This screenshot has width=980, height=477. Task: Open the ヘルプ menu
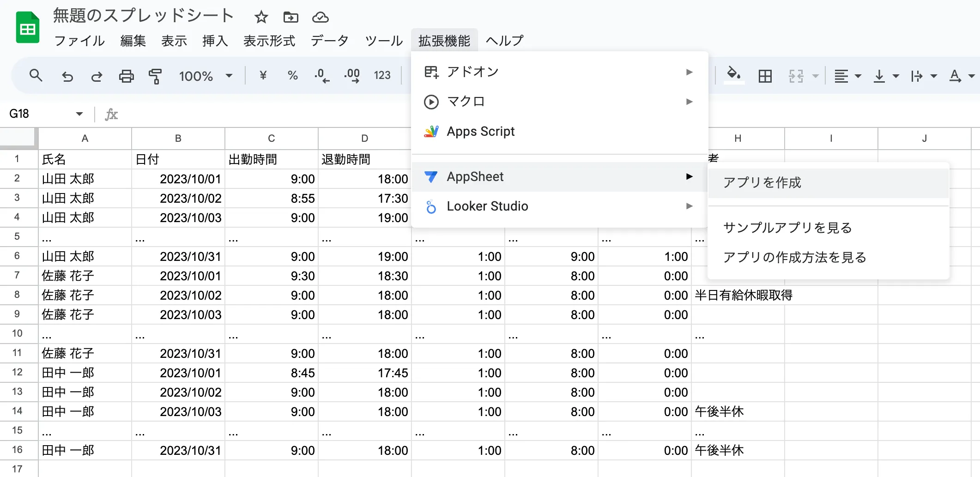tap(505, 41)
